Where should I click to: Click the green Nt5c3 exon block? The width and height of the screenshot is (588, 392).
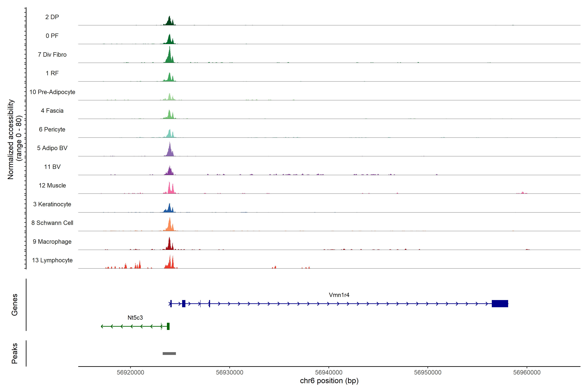click(168, 326)
